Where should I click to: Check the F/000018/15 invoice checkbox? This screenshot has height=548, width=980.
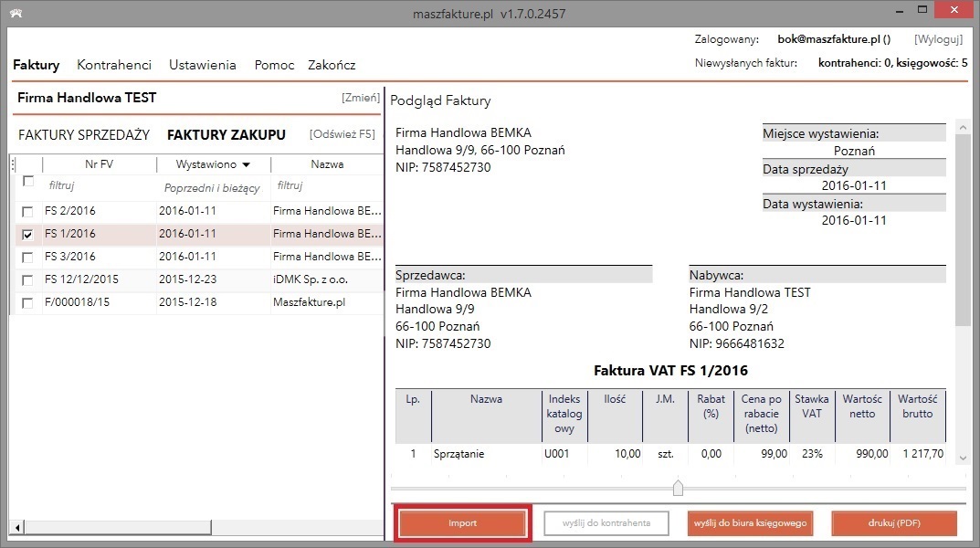(x=27, y=303)
